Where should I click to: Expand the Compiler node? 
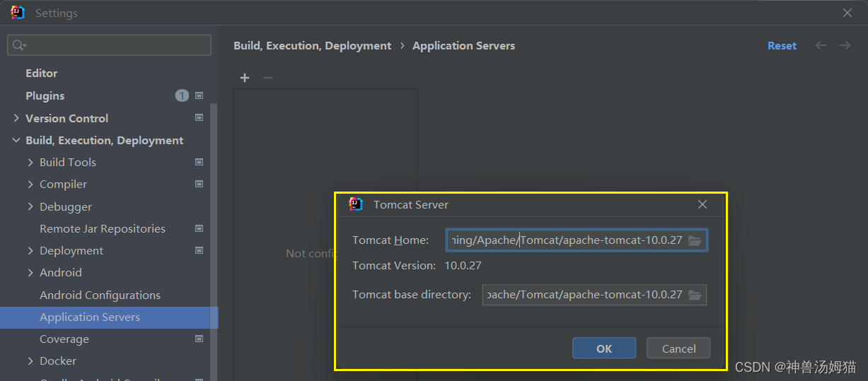[30, 184]
